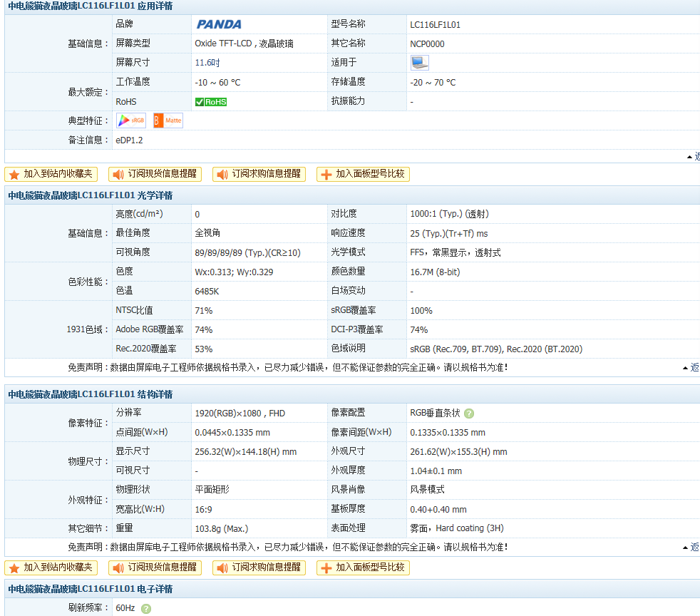Viewport: 700px width, 616px height.
Task: Select response time 25 (Typ.)(Tr+Tf) ms
Action: click(x=448, y=233)
